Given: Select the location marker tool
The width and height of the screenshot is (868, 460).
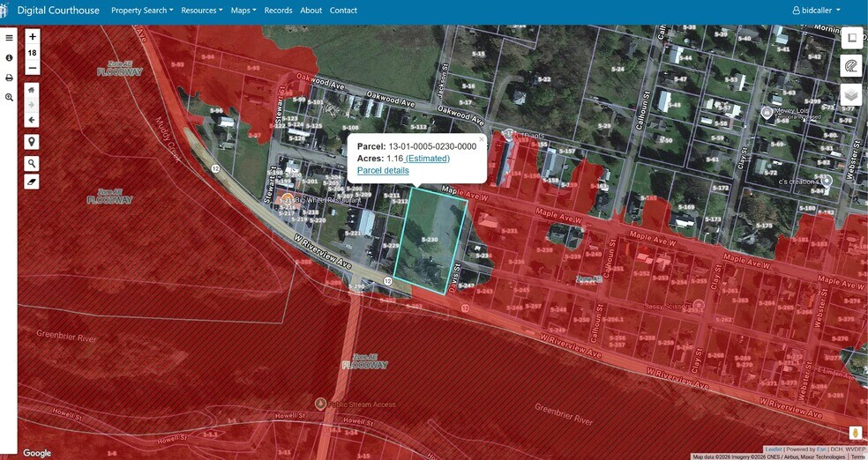Looking at the screenshot, I should coord(32,142).
